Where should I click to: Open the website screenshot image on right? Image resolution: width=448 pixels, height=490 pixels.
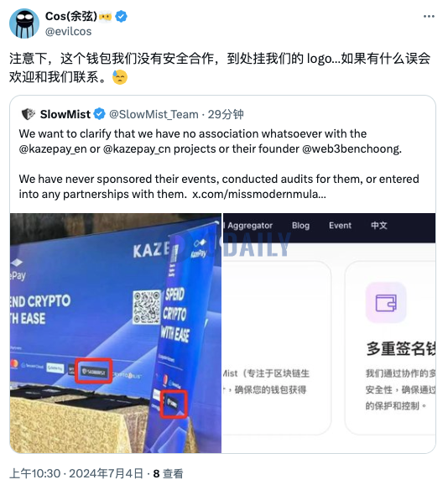[329, 333]
